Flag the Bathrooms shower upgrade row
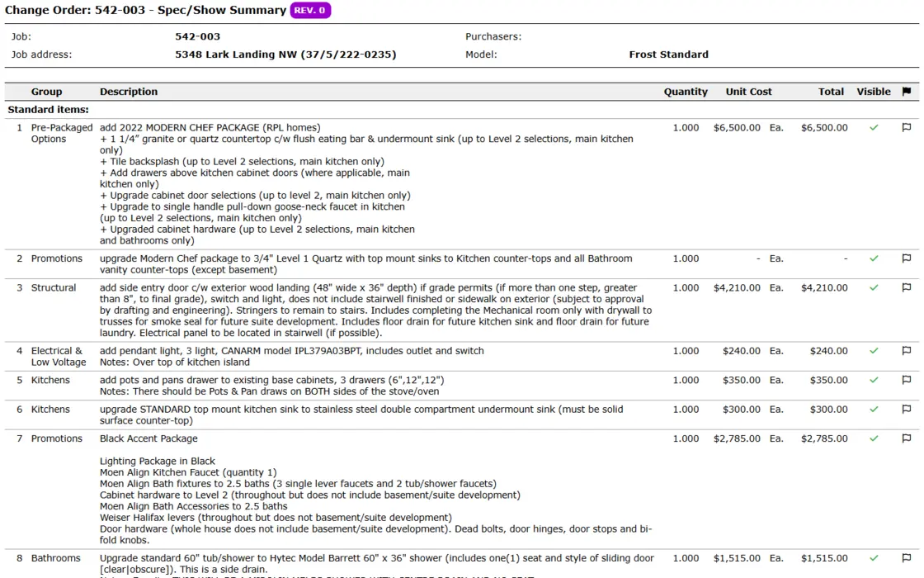The width and height of the screenshot is (924, 578). coord(907,558)
